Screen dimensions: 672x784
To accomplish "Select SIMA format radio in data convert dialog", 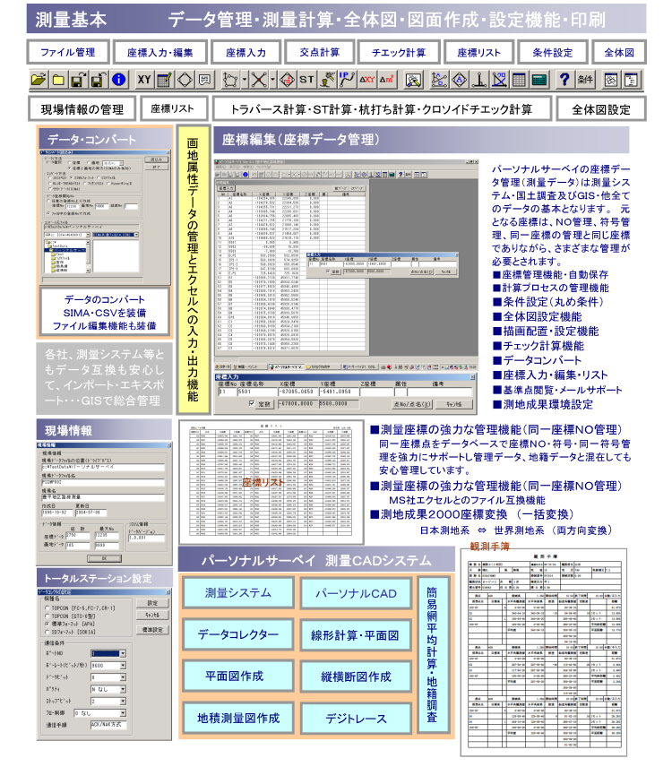I will coord(70,177).
